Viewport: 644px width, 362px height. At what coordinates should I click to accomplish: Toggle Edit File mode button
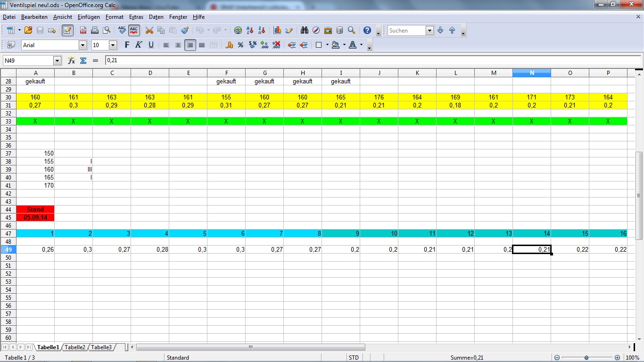pyautogui.click(x=67, y=31)
